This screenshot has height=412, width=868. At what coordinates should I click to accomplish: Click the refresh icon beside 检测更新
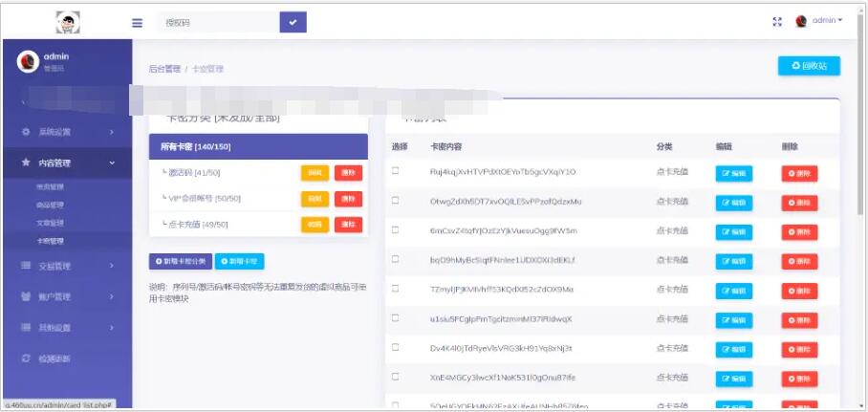click(x=26, y=358)
